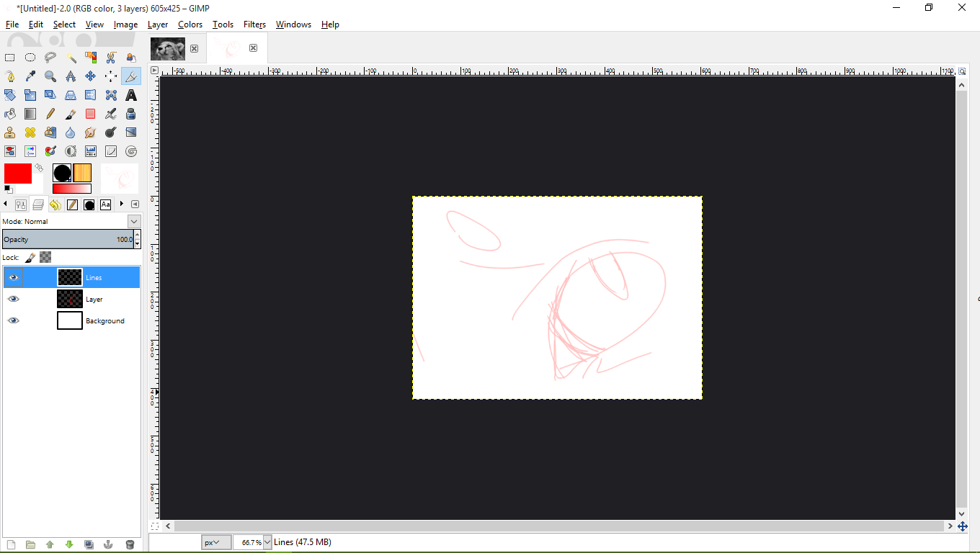Select the Ellipse Select tool
Screen dimensions: 980x553
pyautogui.click(x=30, y=57)
